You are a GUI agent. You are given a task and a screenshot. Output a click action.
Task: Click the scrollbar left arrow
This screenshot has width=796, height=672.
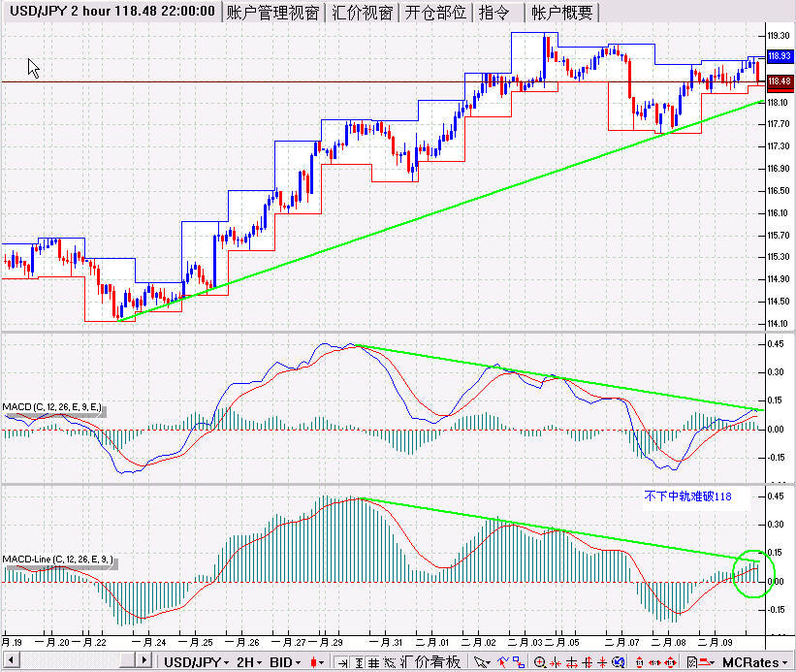point(10,660)
